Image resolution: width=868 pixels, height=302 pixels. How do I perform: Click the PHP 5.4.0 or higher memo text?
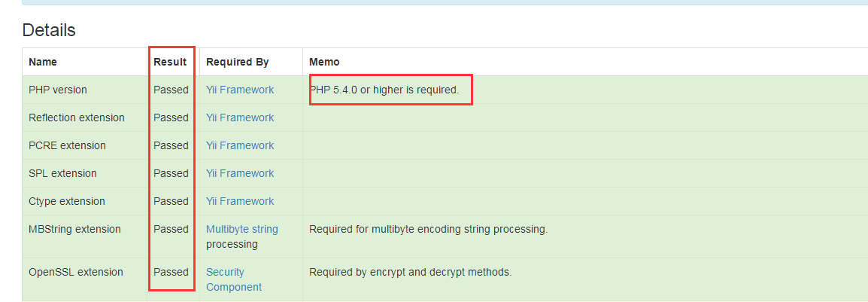click(384, 90)
